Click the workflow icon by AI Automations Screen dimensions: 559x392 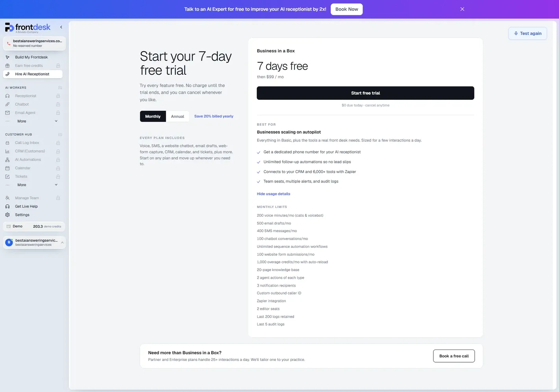pyautogui.click(x=7, y=160)
